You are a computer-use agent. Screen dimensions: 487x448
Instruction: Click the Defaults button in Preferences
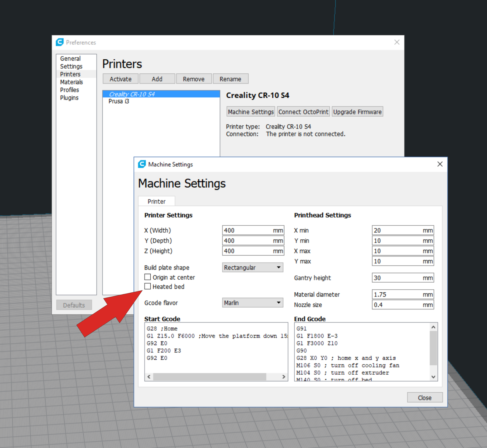coord(74,305)
